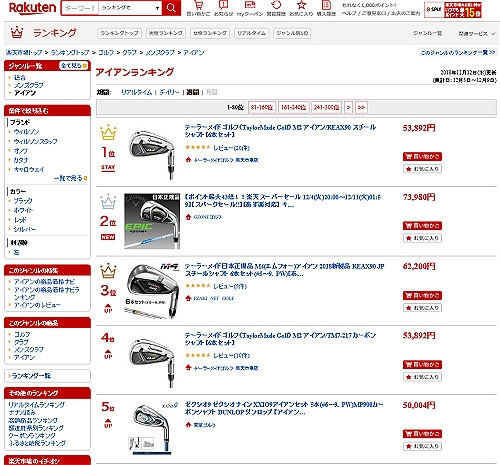Click shop home icon under 5th place item
The height and width of the screenshot is (465, 500).
(188, 425)
